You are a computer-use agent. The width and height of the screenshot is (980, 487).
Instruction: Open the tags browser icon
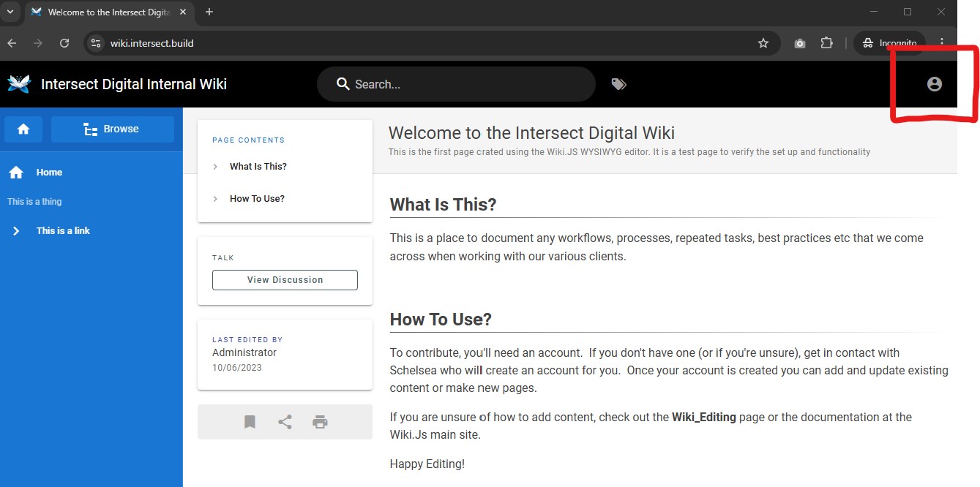[618, 84]
